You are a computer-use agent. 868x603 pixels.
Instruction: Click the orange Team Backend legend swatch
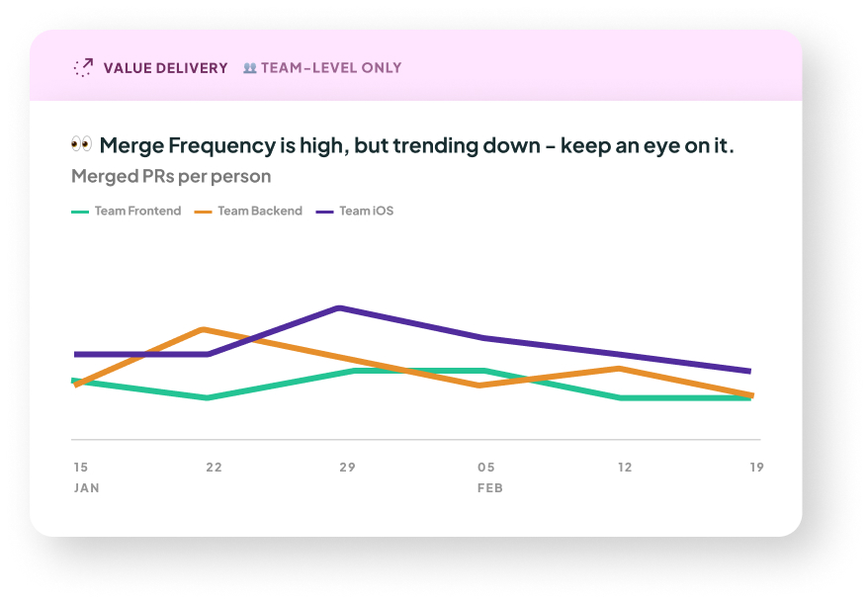(204, 212)
